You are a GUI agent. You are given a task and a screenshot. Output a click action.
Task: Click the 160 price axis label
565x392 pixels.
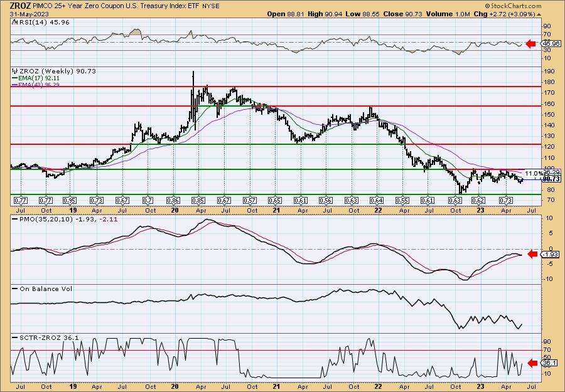point(548,103)
